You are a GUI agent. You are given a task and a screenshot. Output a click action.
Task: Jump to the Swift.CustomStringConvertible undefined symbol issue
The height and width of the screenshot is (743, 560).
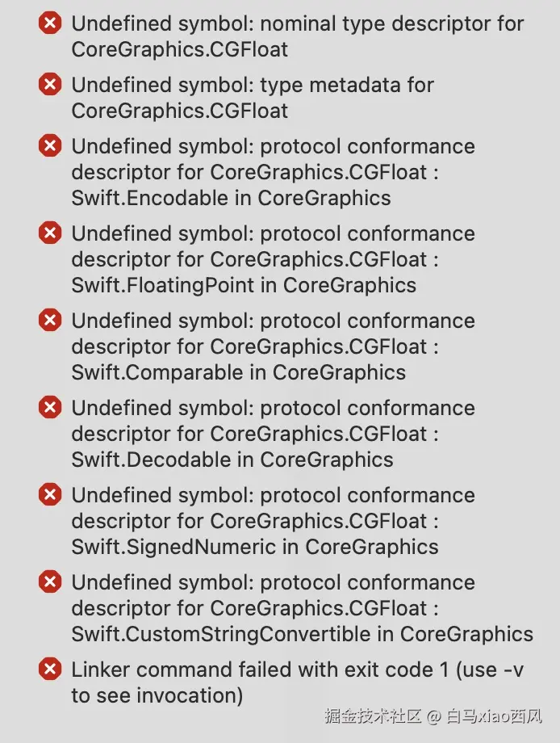click(302, 608)
